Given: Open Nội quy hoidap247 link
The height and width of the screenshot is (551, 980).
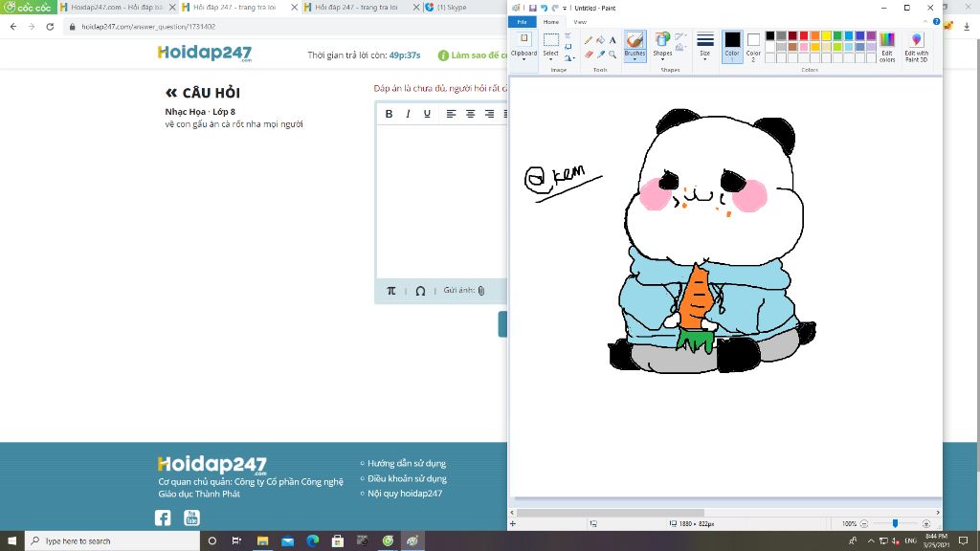Looking at the screenshot, I should click(x=405, y=494).
